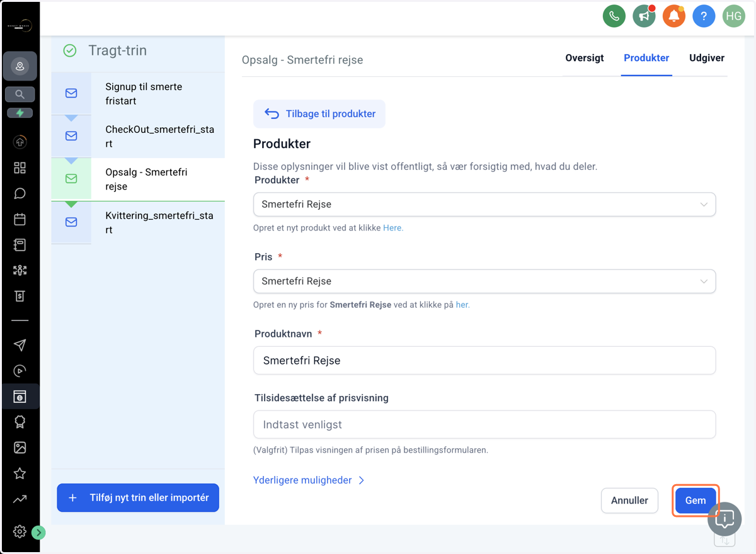Click the Annuller button
The height and width of the screenshot is (554, 756).
[x=629, y=500]
